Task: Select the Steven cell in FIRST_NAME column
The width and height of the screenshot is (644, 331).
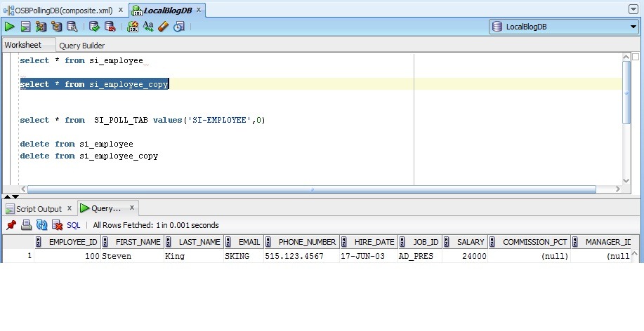Action: tap(131, 256)
